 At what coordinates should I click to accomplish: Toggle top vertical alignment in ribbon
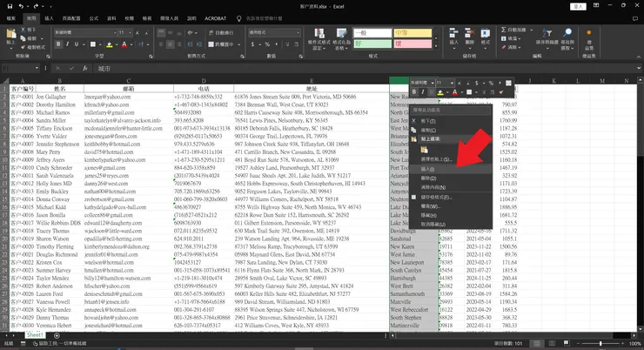coord(161,33)
